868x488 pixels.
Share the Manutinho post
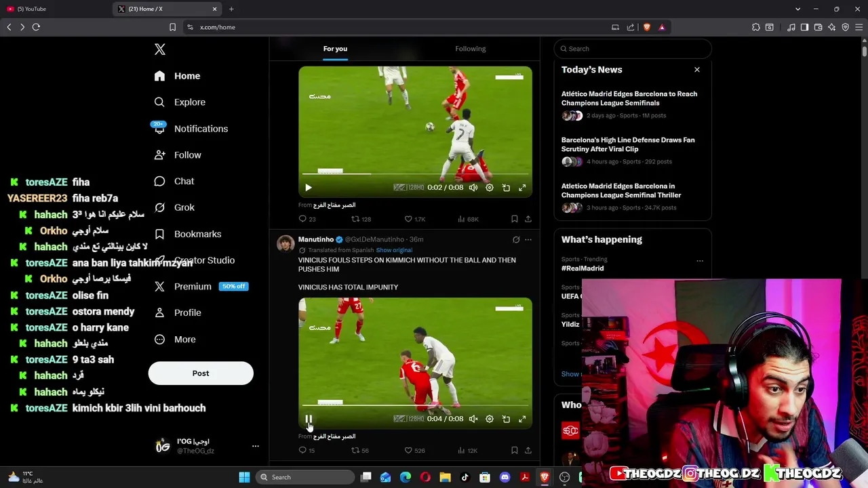click(528, 450)
